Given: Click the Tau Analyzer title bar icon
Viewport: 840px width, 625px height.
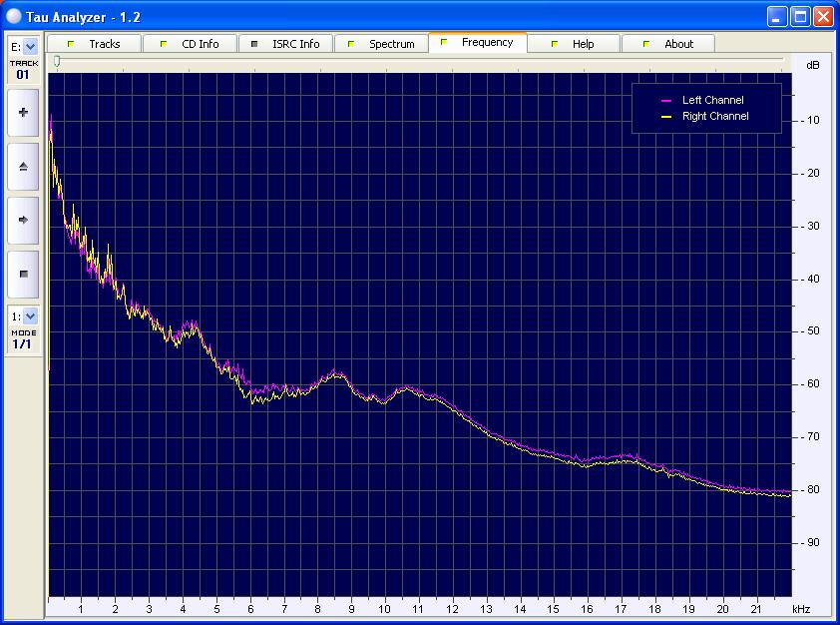Looking at the screenshot, I should 13,16.
